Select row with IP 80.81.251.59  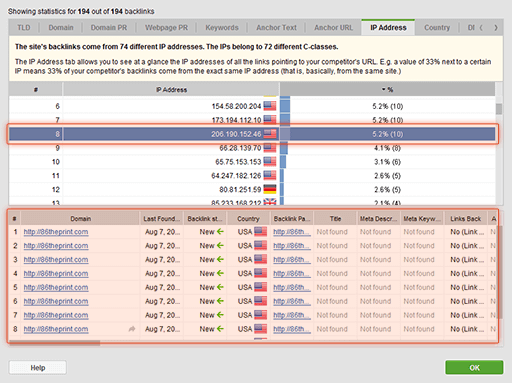click(x=252, y=190)
